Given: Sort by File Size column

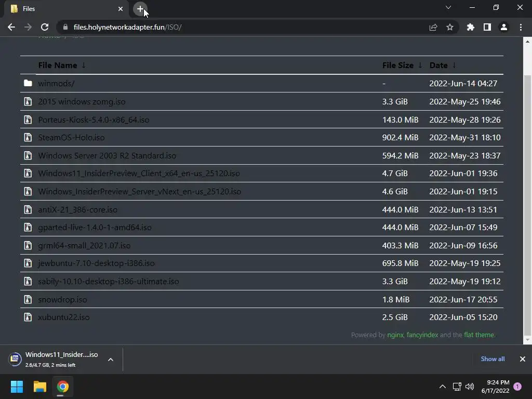Looking at the screenshot, I should point(402,65).
